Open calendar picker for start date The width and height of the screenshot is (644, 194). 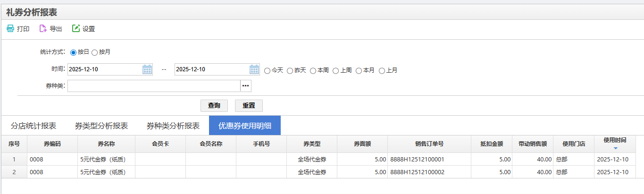(x=147, y=69)
